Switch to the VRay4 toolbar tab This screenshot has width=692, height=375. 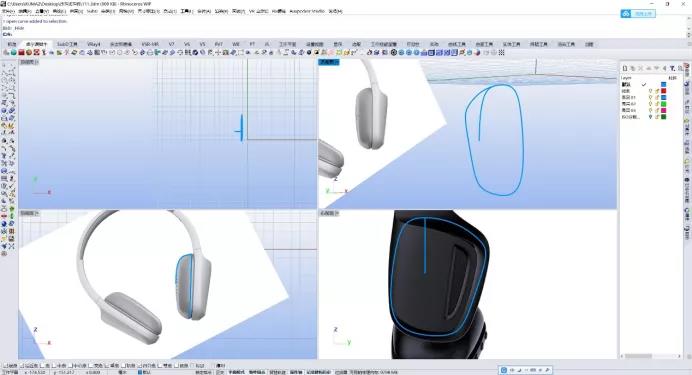click(94, 45)
